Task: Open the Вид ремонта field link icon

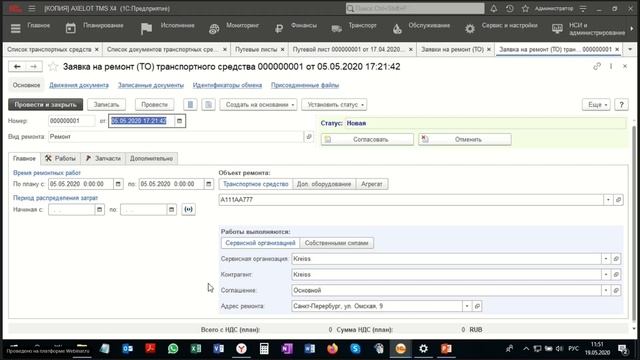Action: click(309, 137)
